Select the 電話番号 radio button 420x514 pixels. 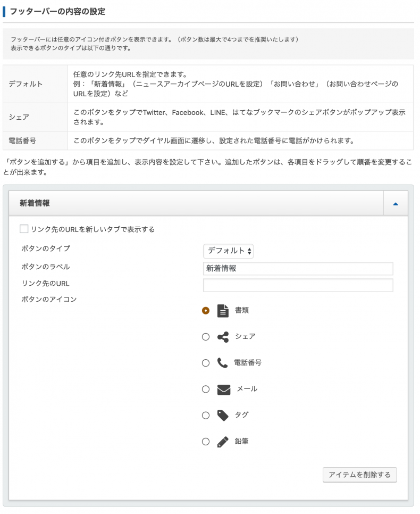point(206,363)
